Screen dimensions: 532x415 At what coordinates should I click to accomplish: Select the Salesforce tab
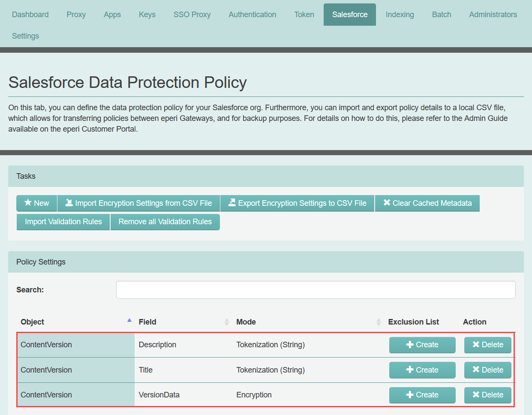click(350, 15)
